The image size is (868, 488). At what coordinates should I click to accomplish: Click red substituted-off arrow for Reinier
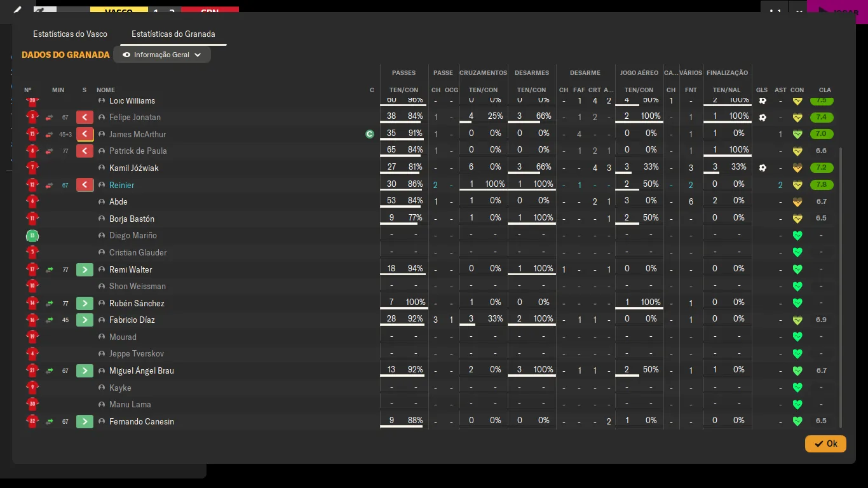point(85,185)
